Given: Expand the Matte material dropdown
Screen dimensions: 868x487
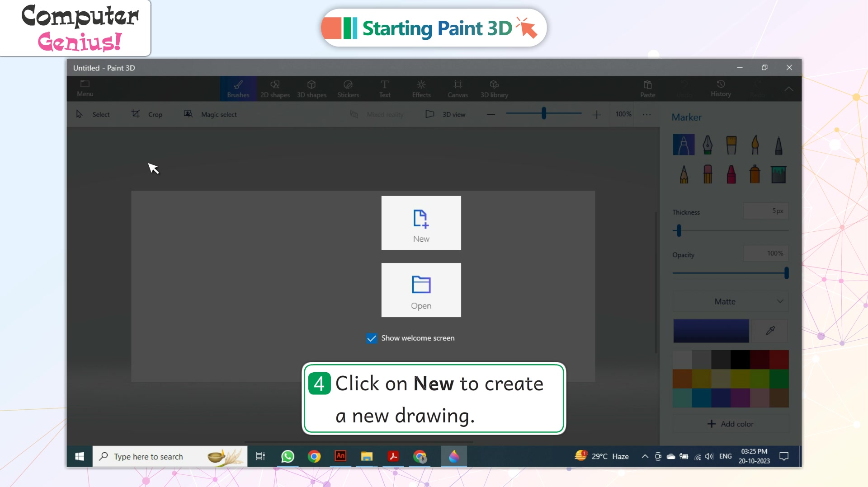Looking at the screenshot, I should click(731, 301).
